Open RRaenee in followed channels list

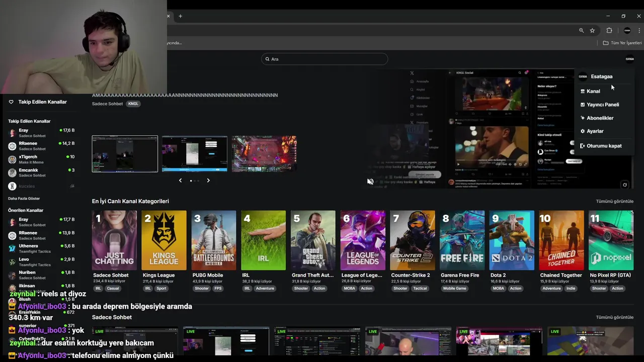pos(41,146)
